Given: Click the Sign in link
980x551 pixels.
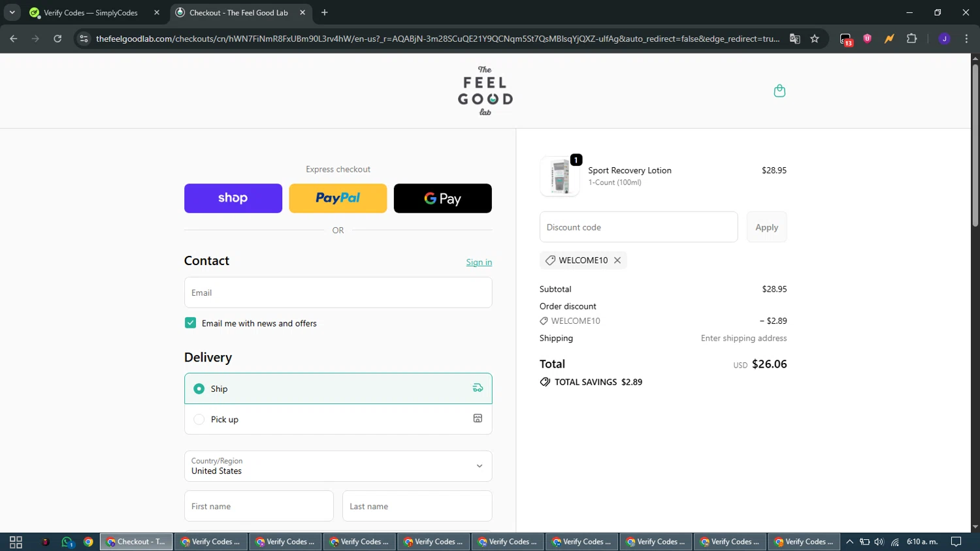Looking at the screenshot, I should tap(479, 262).
